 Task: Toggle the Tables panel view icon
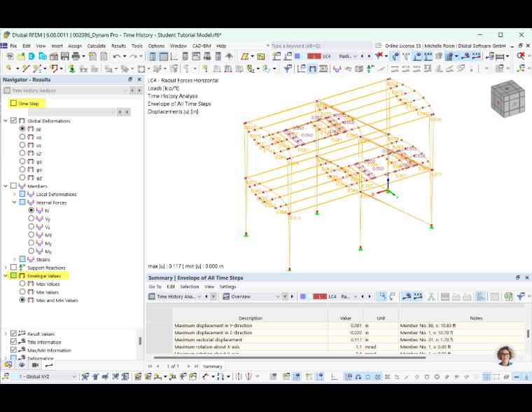[x=164, y=56]
